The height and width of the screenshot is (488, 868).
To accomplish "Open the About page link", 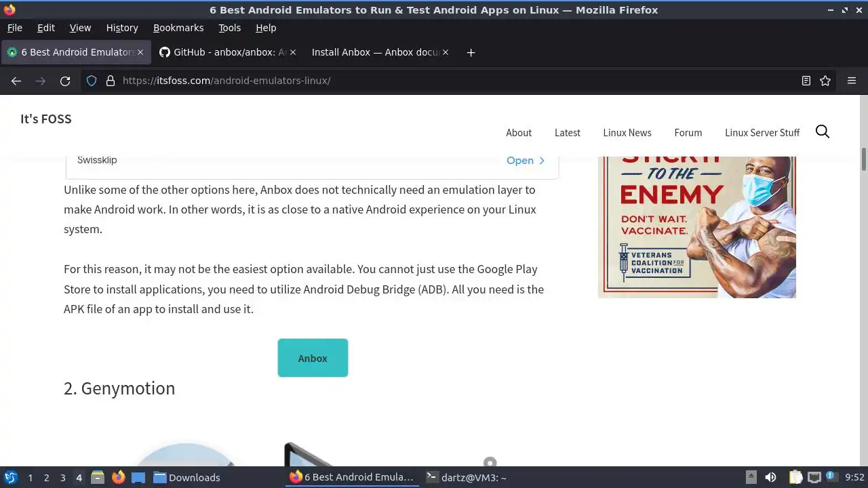I will click(x=519, y=133).
